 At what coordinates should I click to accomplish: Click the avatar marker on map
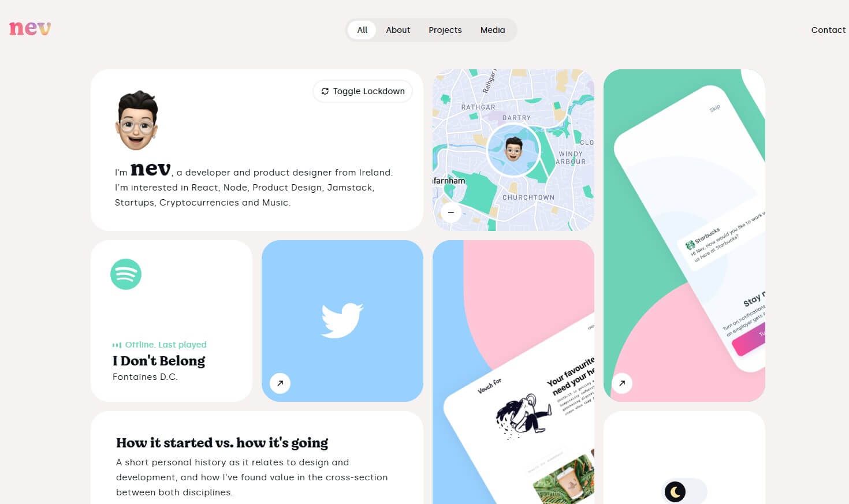tap(513, 150)
